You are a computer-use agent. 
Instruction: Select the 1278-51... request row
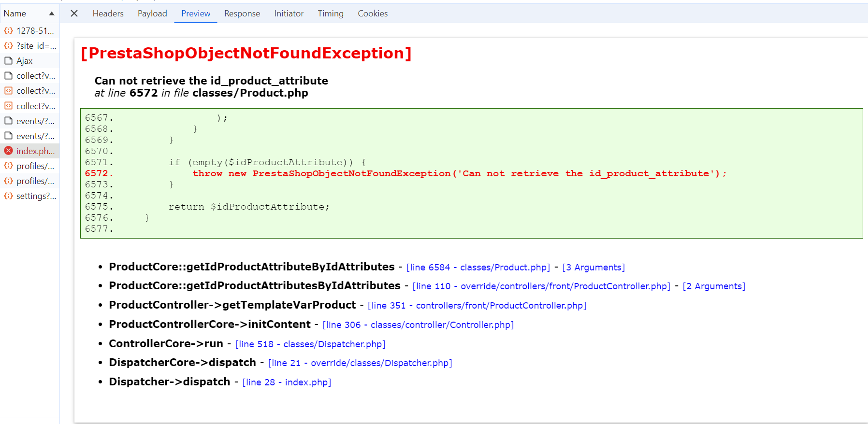pyautogui.click(x=30, y=31)
